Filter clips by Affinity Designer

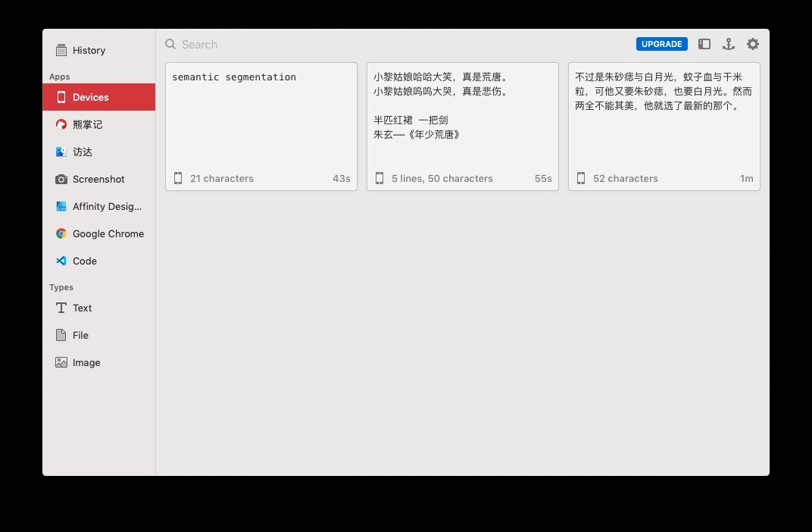coord(99,206)
